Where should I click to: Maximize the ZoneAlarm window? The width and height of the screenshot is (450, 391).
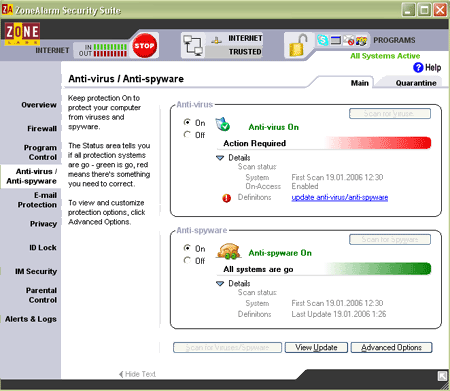coord(424,10)
